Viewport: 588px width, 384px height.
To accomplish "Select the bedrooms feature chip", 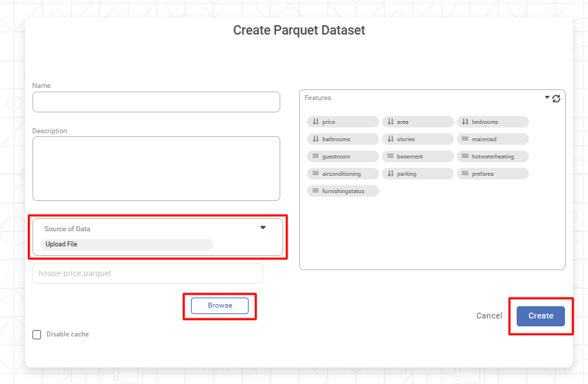I will click(493, 122).
